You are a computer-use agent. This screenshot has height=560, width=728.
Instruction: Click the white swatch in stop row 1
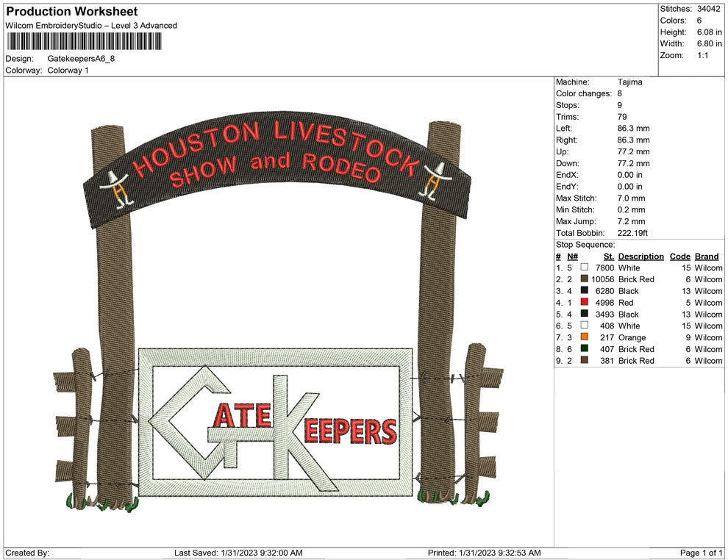pos(585,268)
